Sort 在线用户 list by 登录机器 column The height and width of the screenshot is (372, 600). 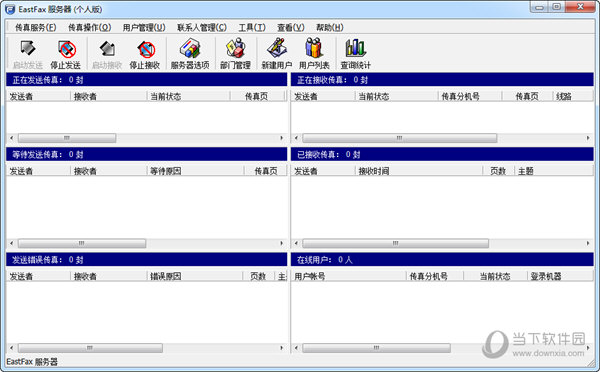click(560, 276)
